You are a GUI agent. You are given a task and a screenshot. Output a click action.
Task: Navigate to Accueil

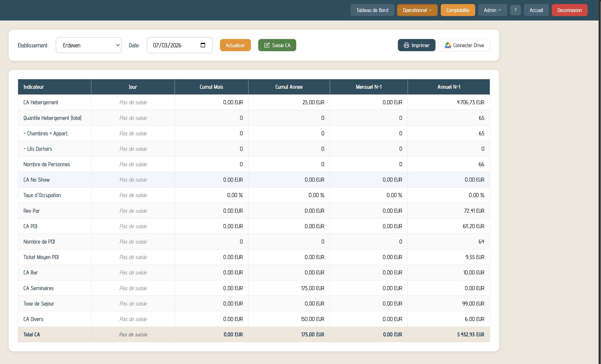(536, 10)
